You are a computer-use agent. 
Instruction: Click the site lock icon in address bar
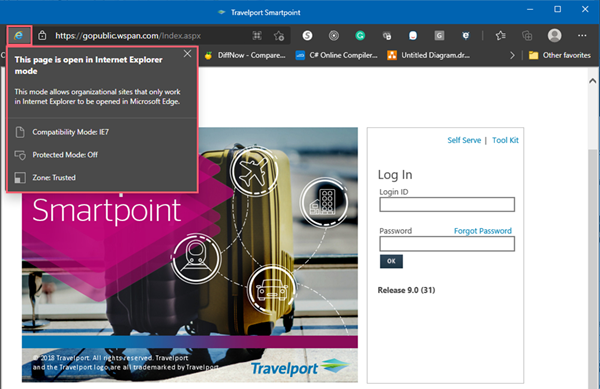[42, 36]
